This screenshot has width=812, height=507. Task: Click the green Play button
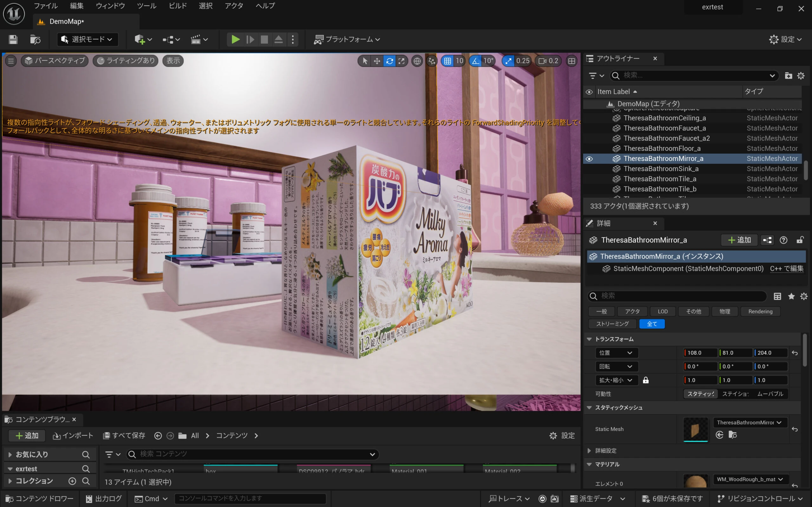point(235,40)
